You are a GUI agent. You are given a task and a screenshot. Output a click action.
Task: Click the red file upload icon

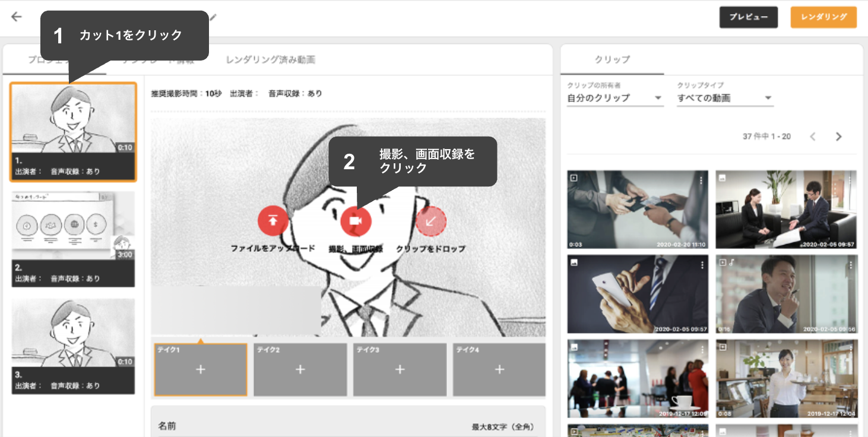coord(273,221)
